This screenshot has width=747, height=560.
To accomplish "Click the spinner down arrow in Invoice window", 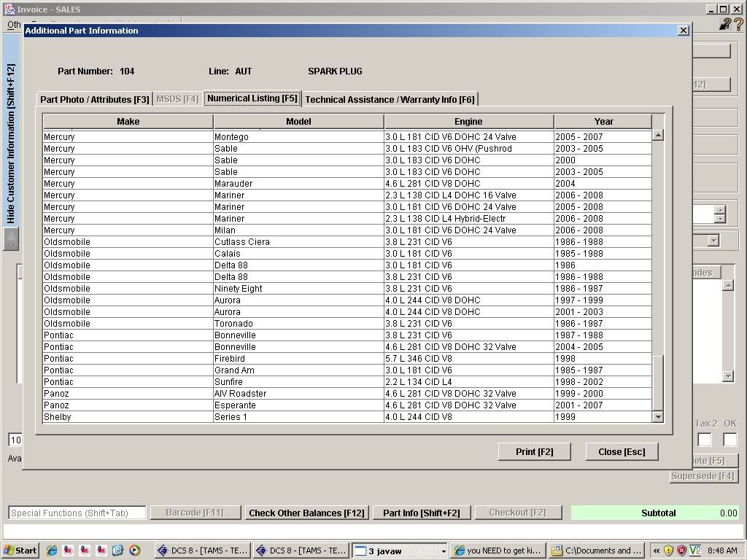I will click(720, 219).
